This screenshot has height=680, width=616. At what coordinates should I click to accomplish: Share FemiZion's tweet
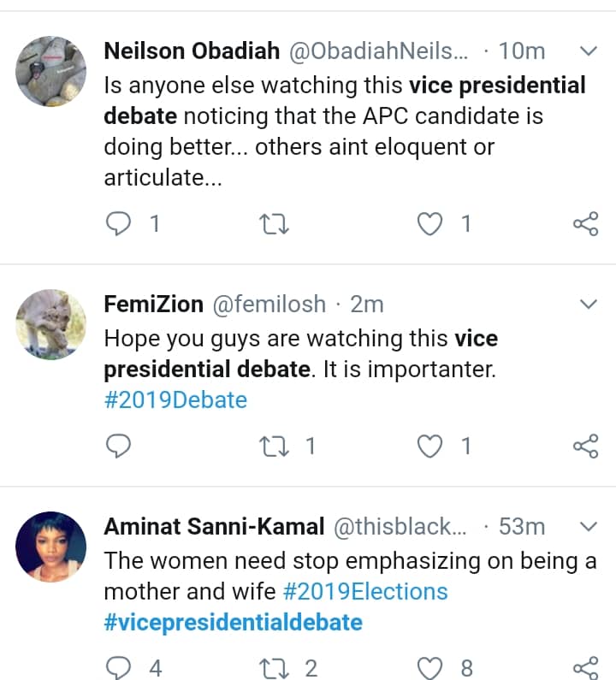tap(585, 446)
